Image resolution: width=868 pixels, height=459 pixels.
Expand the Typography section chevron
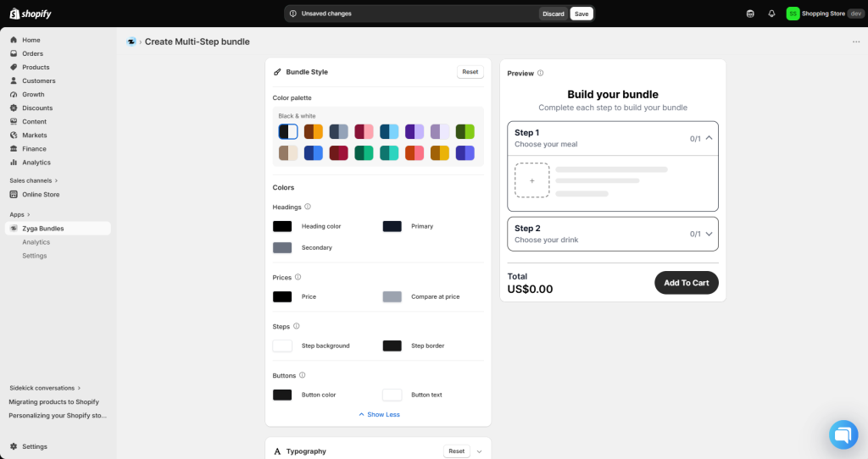point(479,451)
